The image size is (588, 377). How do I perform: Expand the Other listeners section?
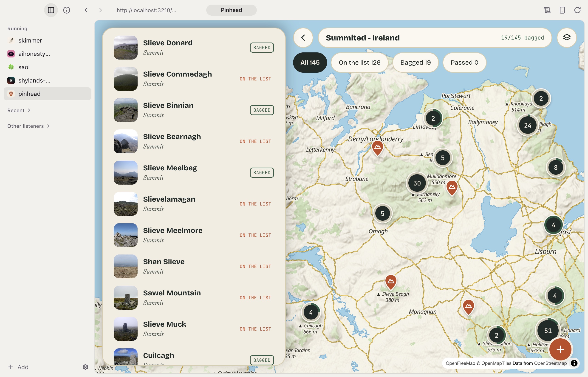click(x=29, y=126)
